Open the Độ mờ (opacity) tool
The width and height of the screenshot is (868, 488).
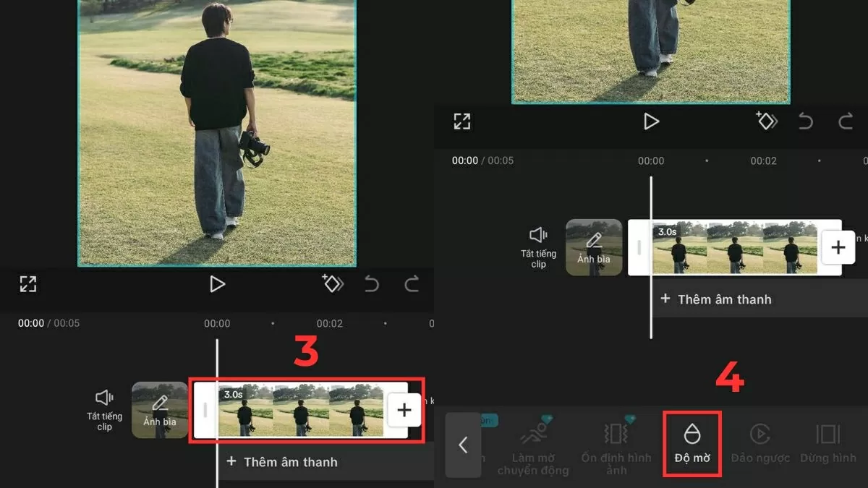[x=692, y=442]
